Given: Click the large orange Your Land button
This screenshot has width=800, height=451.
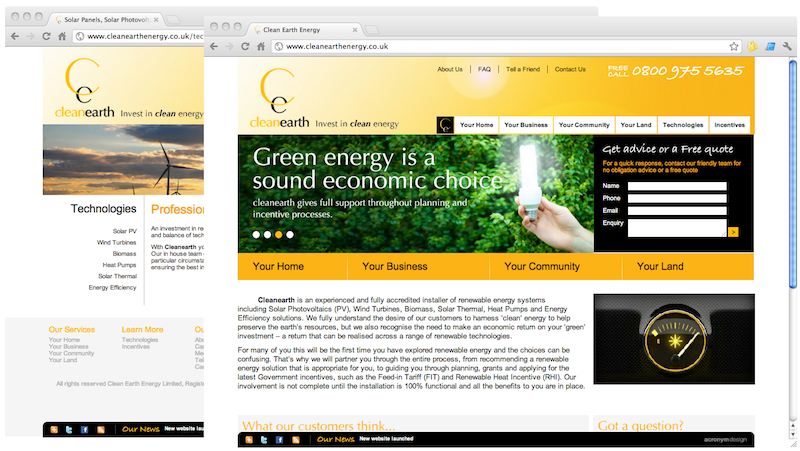Looking at the screenshot, I should 688,266.
